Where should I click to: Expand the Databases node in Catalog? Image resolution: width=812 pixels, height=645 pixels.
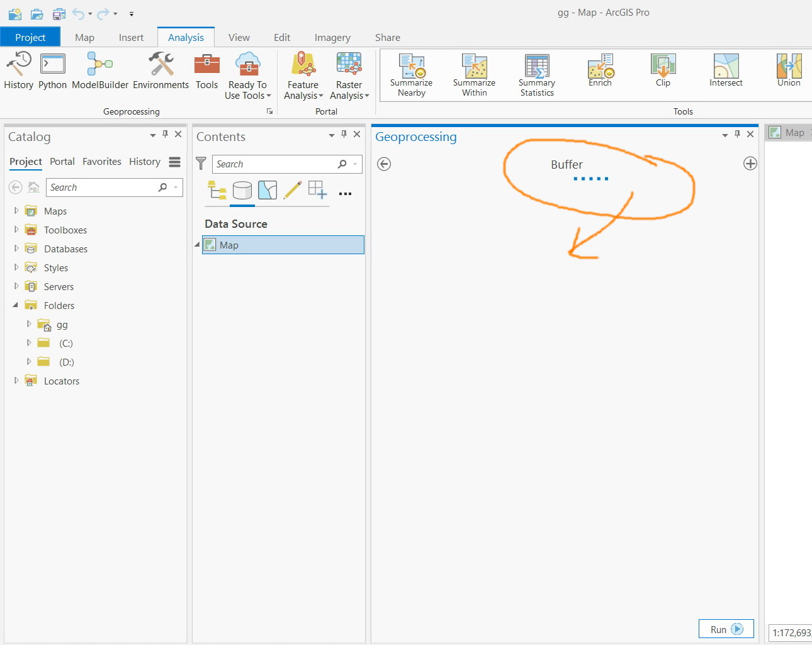[16, 249]
